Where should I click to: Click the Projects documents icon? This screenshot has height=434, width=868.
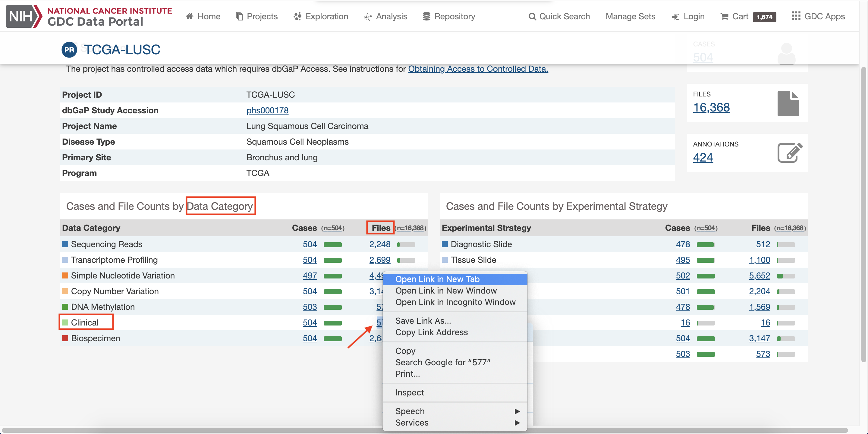tap(239, 17)
